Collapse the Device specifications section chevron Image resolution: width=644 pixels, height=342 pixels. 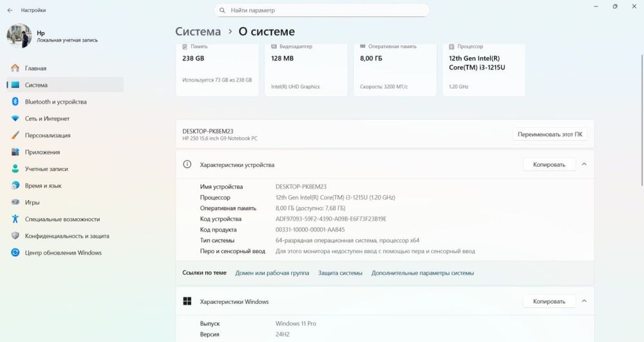[584, 164]
